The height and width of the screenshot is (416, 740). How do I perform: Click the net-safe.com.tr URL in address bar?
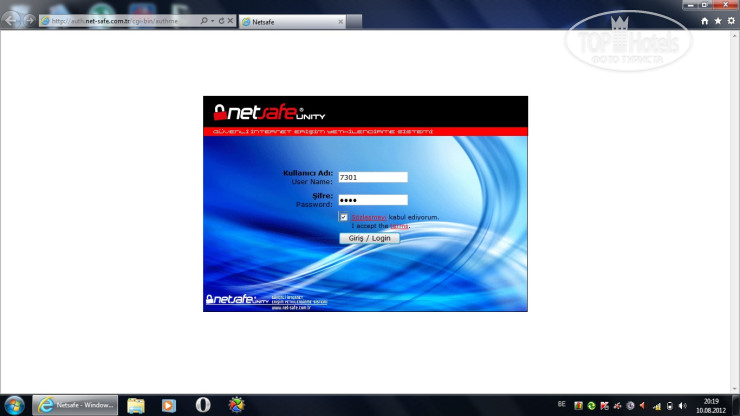click(115, 21)
